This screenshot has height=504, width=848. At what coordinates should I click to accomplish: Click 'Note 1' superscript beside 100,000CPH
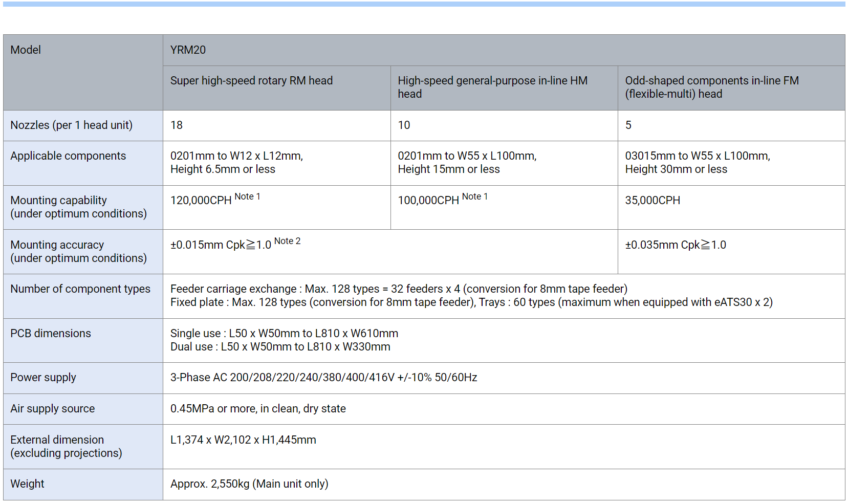(x=475, y=196)
